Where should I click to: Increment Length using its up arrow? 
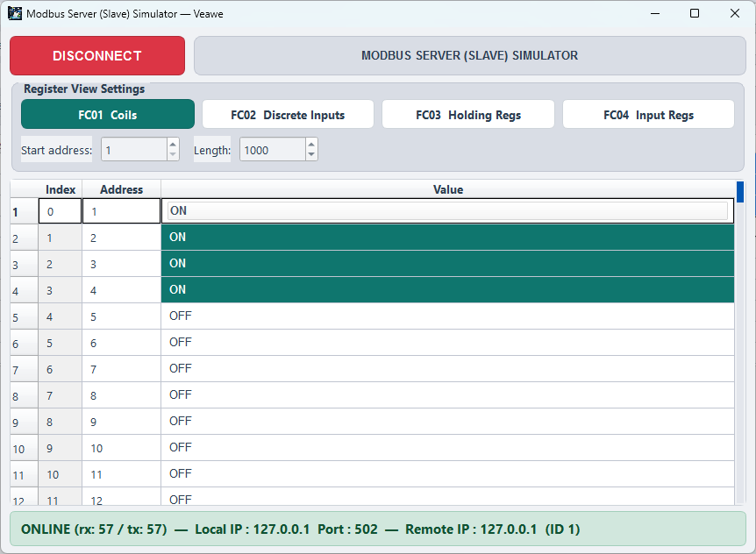click(311, 144)
